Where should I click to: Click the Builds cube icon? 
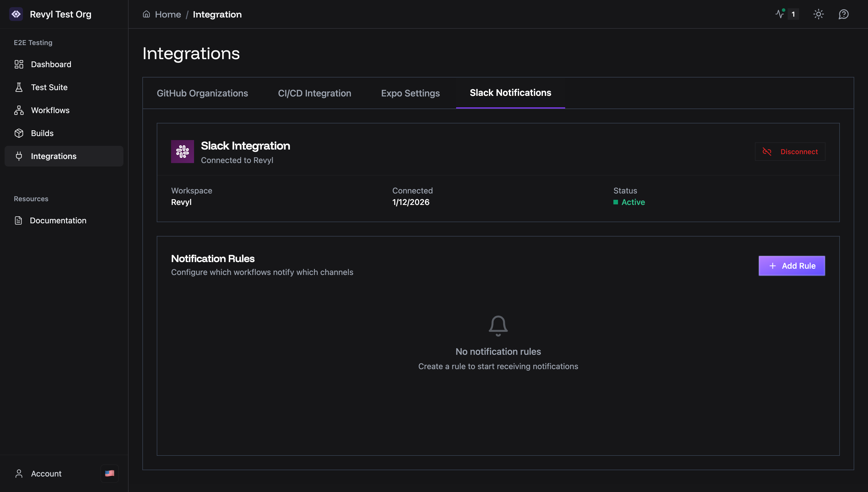point(19,133)
